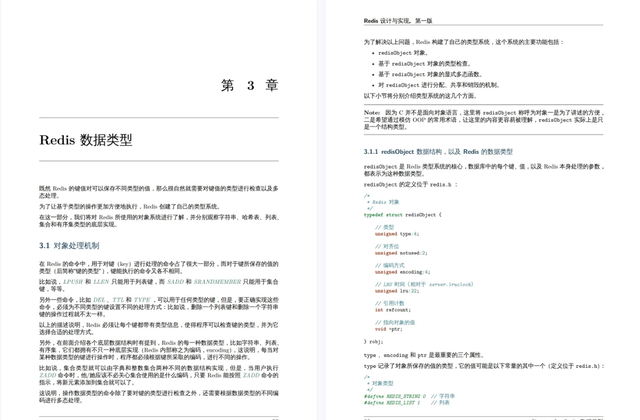
Task: Click the LPUSH command link
Action: pyautogui.click(x=73, y=282)
